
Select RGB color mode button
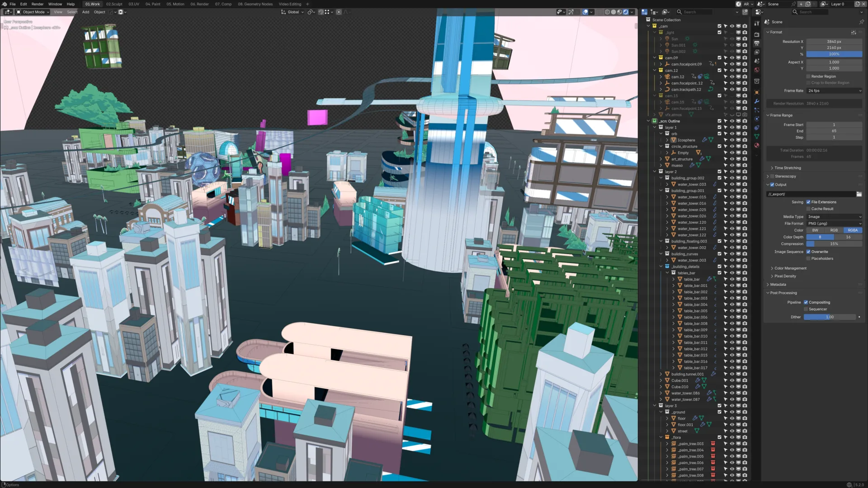tap(834, 230)
